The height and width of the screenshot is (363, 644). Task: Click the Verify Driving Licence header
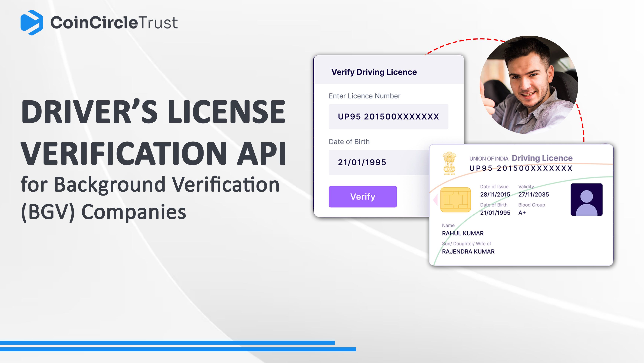pos(374,72)
